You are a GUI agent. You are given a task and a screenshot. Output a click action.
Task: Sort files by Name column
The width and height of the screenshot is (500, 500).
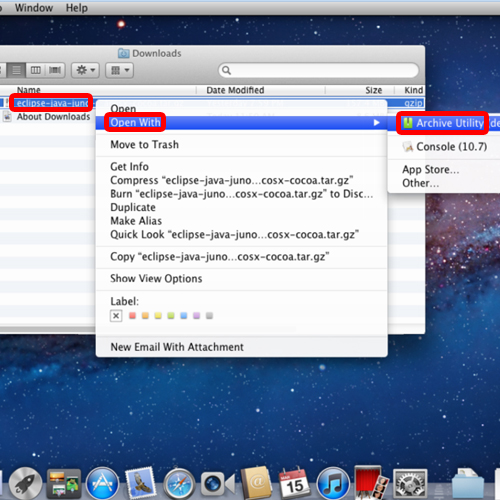coord(29,90)
